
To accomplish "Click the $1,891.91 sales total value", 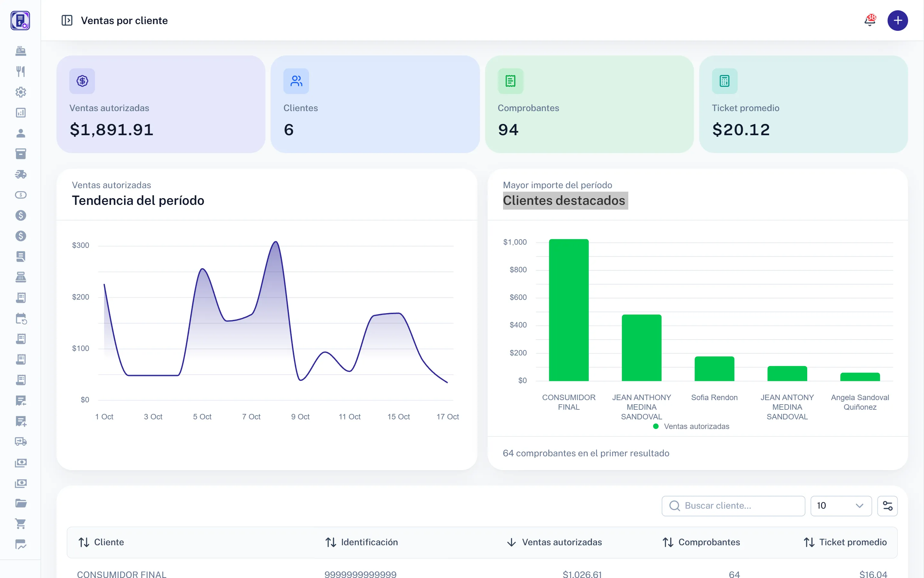I will tap(112, 130).
